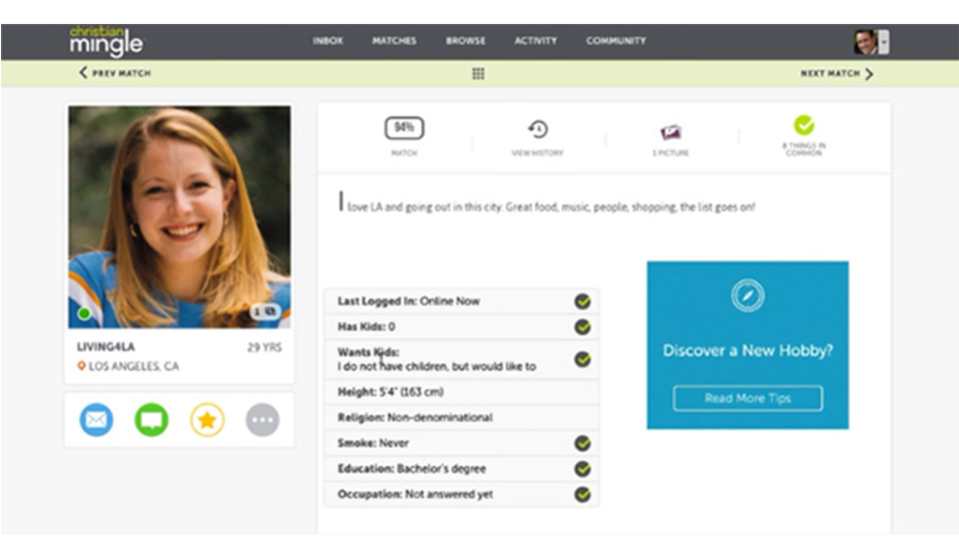959x560 pixels.
Task: Click the Christian Mingle logo
Action: [x=106, y=41]
